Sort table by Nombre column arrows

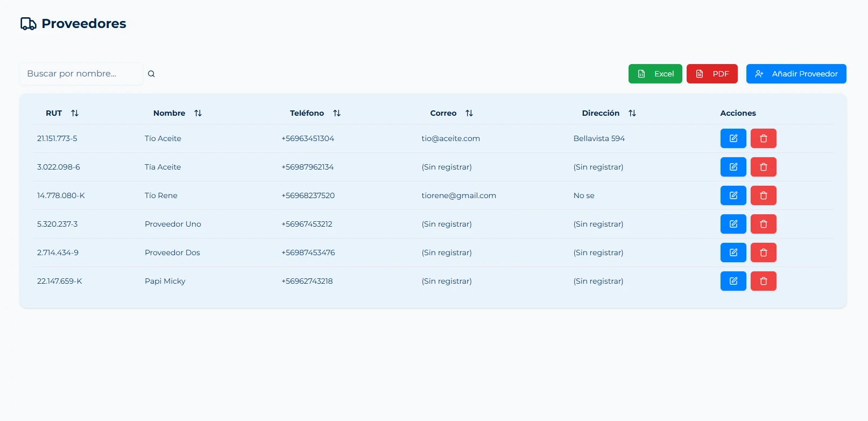tap(198, 113)
